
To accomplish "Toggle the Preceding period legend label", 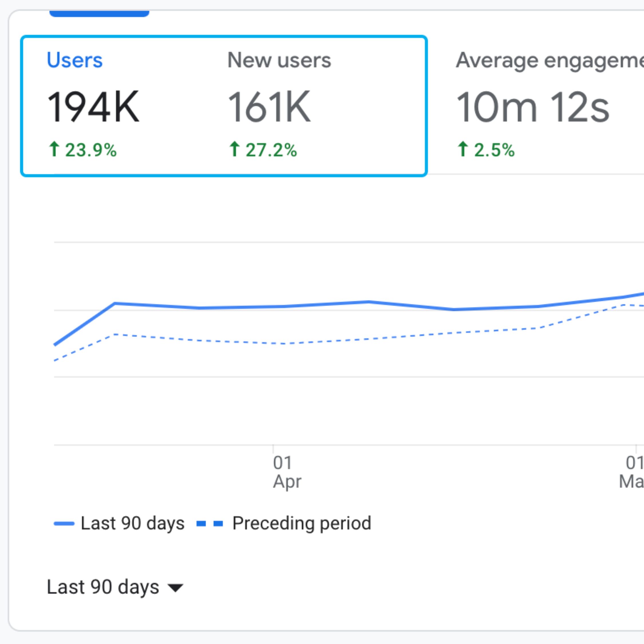I will pyautogui.click(x=302, y=523).
